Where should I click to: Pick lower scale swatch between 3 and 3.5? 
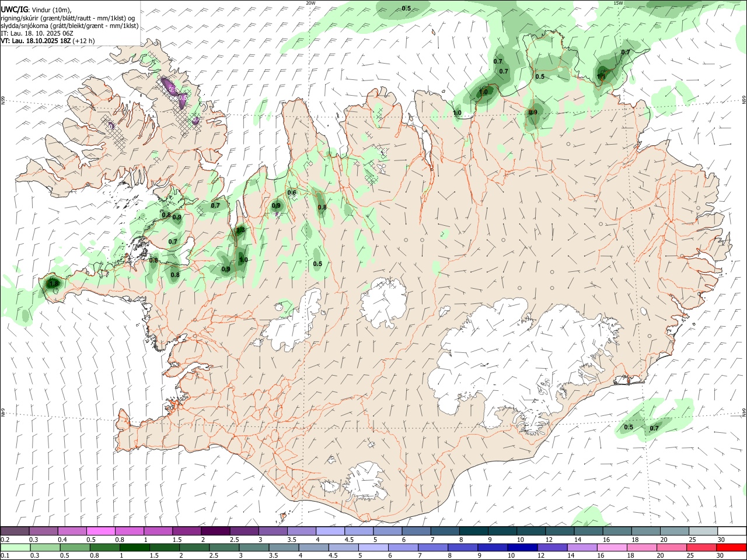tap(254, 548)
